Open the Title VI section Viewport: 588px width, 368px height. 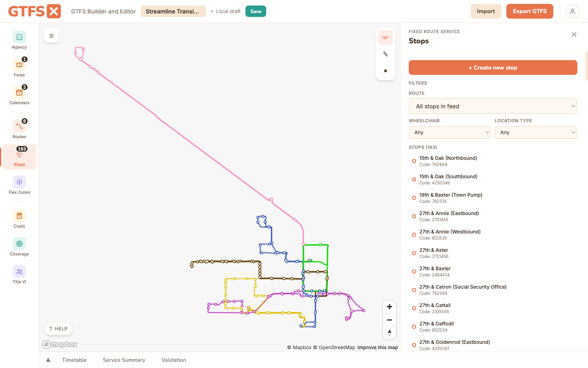click(x=19, y=275)
